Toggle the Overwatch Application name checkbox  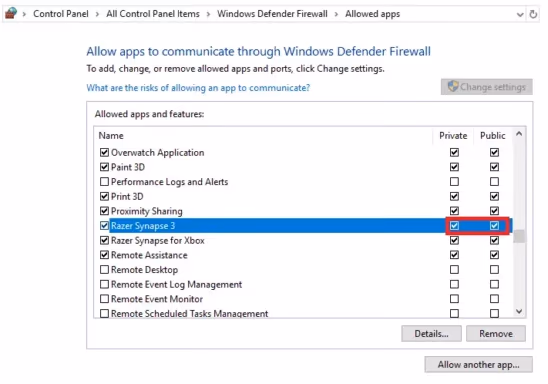(x=104, y=152)
